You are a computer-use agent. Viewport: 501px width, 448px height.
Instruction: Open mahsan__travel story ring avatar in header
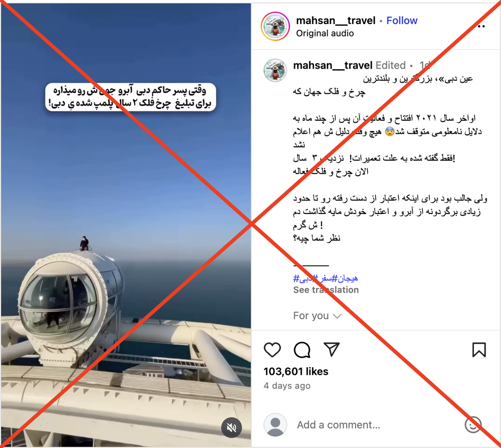coord(275,27)
